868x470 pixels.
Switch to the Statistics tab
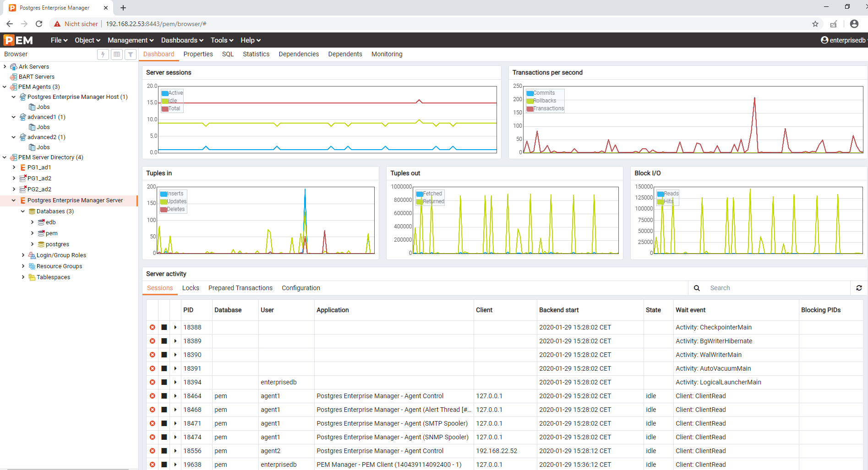coord(256,54)
